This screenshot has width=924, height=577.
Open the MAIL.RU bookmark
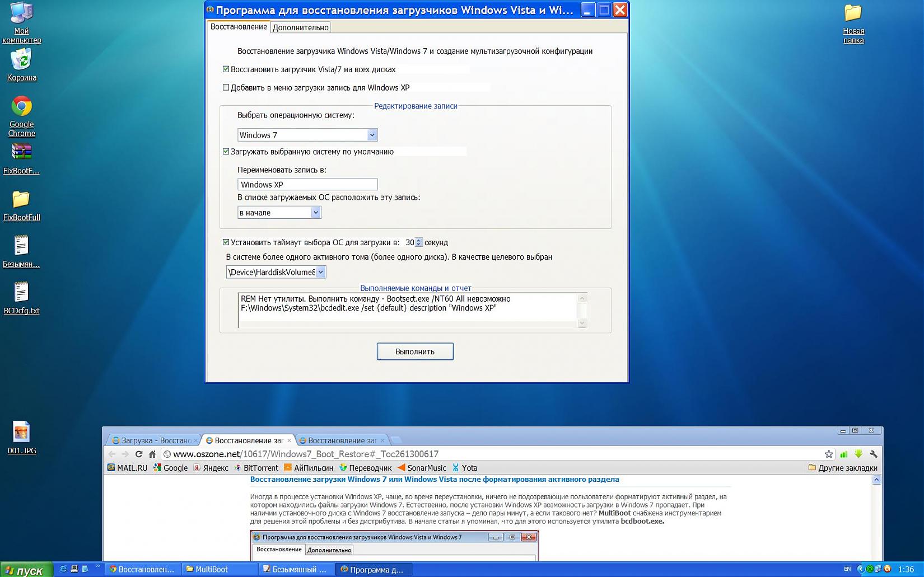tap(127, 468)
